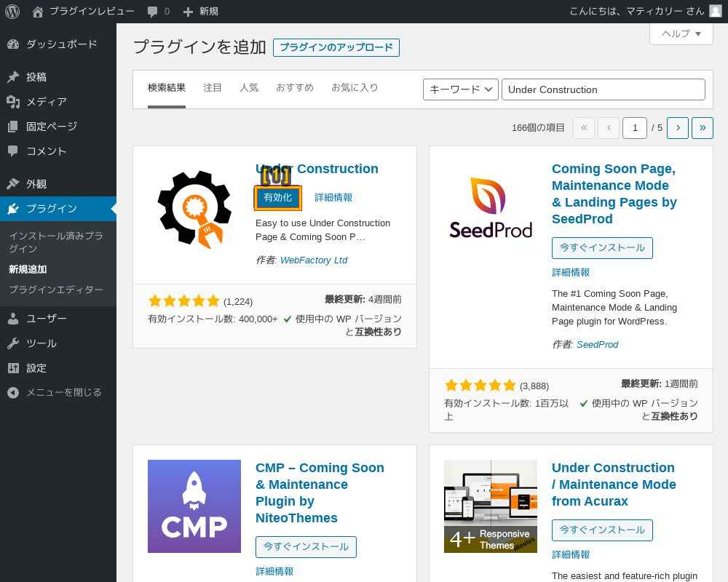Open WebFactory Ltd author link
Image resolution: width=728 pixels, height=582 pixels.
[x=313, y=260]
